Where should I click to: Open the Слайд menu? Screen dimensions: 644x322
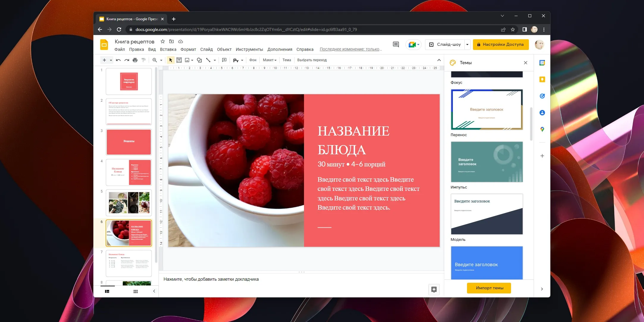point(206,49)
